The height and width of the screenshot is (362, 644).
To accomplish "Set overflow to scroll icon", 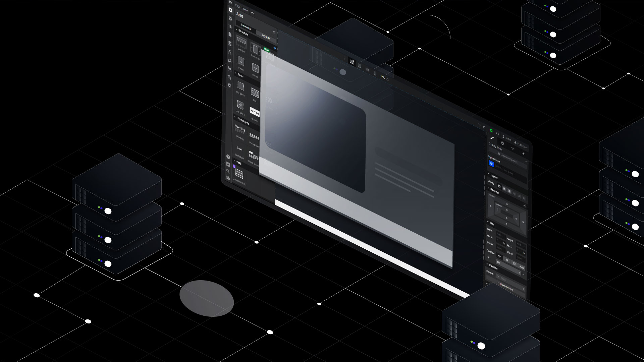I will (x=514, y=264).
